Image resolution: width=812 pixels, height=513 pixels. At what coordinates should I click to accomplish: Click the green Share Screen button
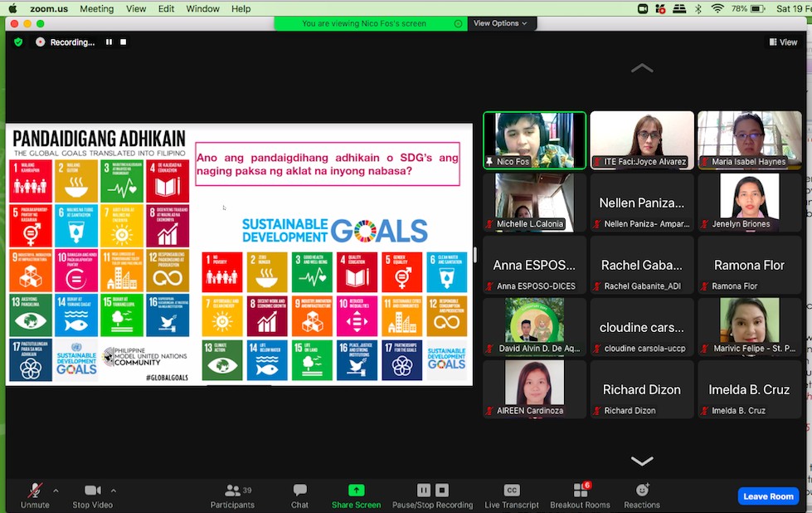[357, 496]
